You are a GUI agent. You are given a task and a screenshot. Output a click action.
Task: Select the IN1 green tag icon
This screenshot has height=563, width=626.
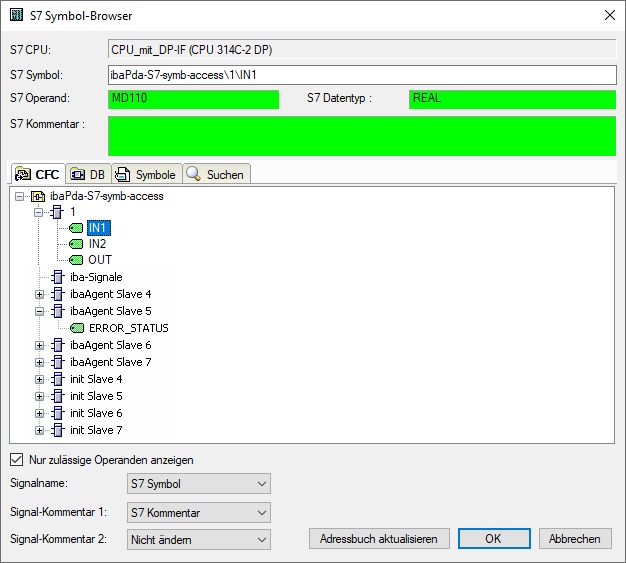click(x=76, y=228)
